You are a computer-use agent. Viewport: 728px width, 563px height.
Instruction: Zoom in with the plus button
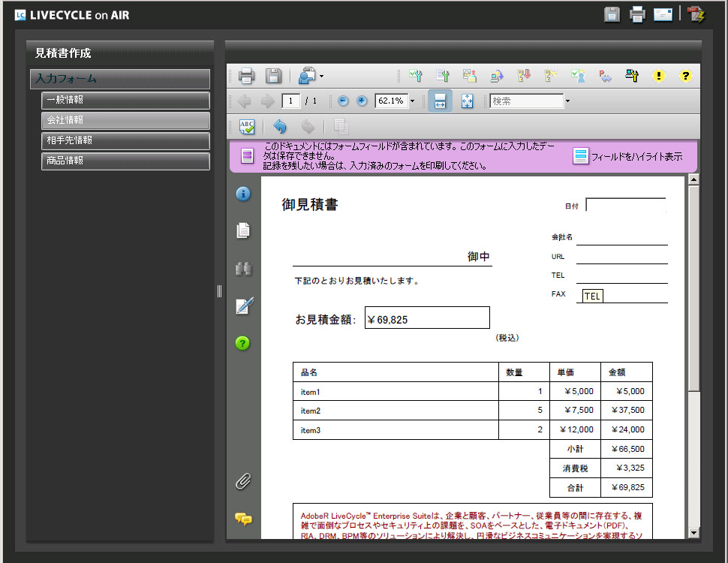(362, 101)
